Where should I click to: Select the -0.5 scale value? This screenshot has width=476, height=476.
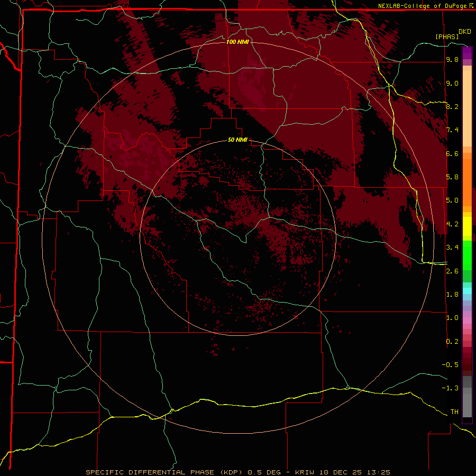pos(450,365)
